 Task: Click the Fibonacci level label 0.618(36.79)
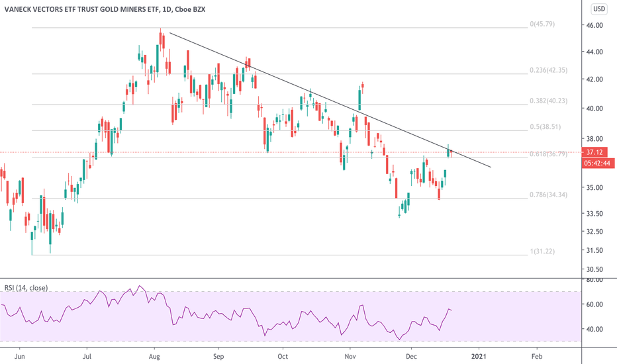(548, 154)
